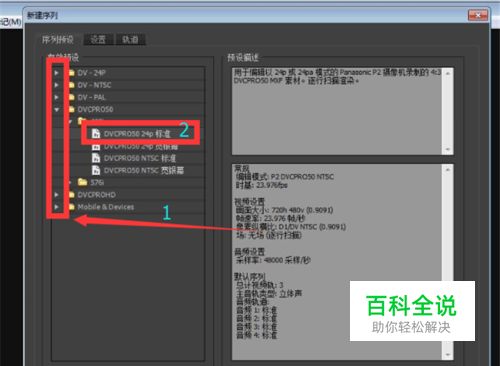Screen dimensions: 500x366
Task: Click the DV - PAL folder icon
Action: [x=72, y=97]
